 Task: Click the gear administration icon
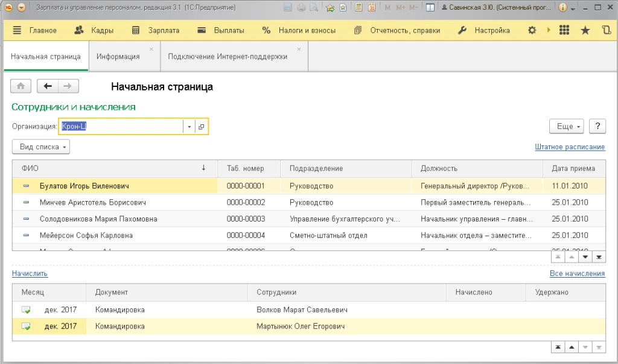[532, 30]
